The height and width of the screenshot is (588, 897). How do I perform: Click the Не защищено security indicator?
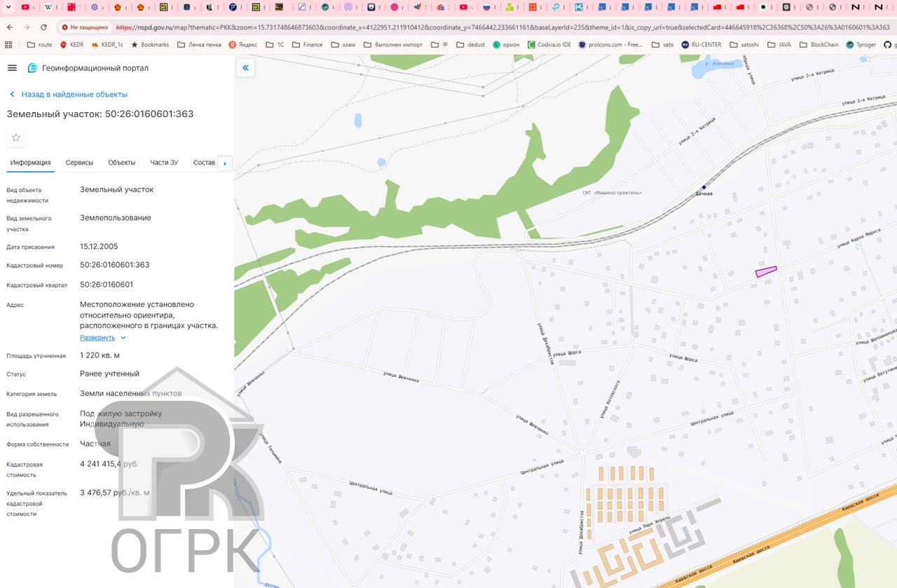[x=85, y=27]
